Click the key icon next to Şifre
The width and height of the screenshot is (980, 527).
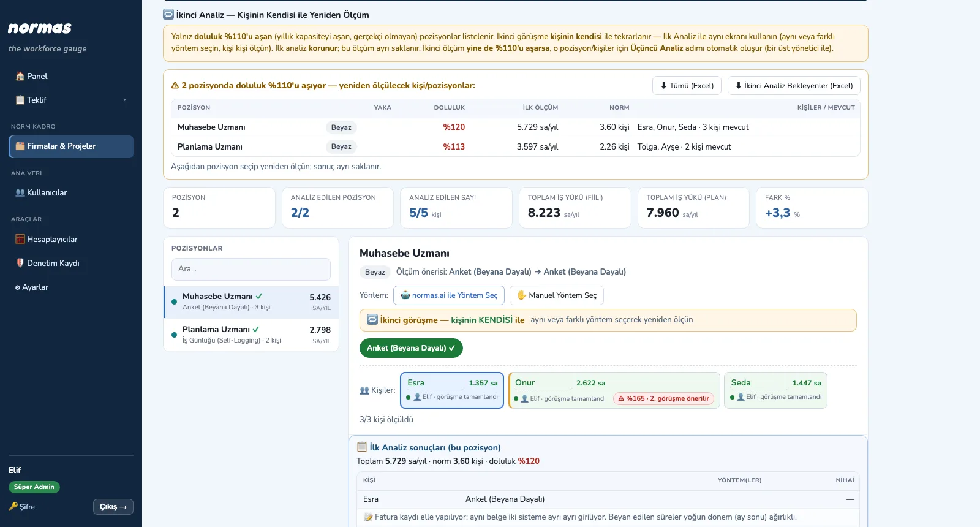[x=13, y=507]
